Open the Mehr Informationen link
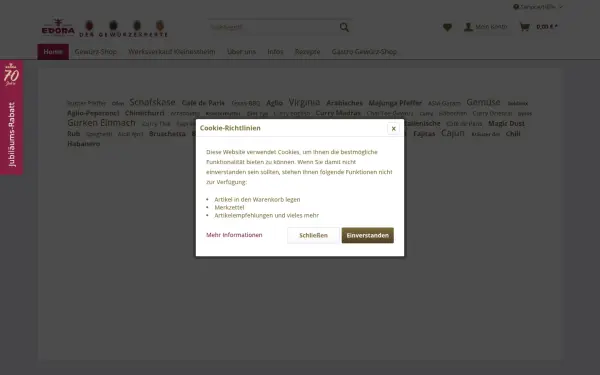Screen dimensions: 600x375 tap(234, 235)
